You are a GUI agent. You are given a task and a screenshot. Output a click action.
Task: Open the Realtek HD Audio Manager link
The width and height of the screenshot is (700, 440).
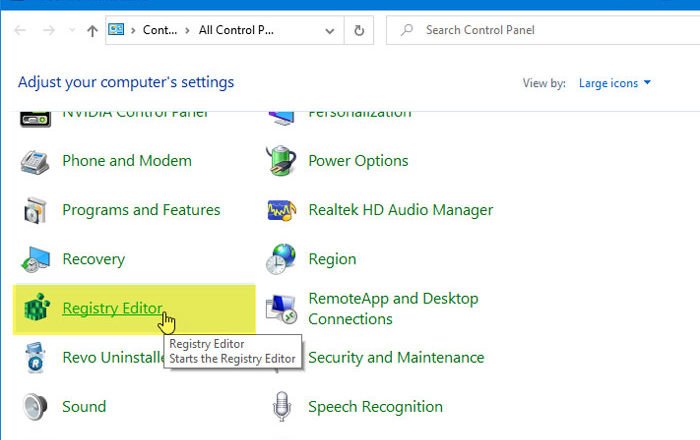[400, 210]
